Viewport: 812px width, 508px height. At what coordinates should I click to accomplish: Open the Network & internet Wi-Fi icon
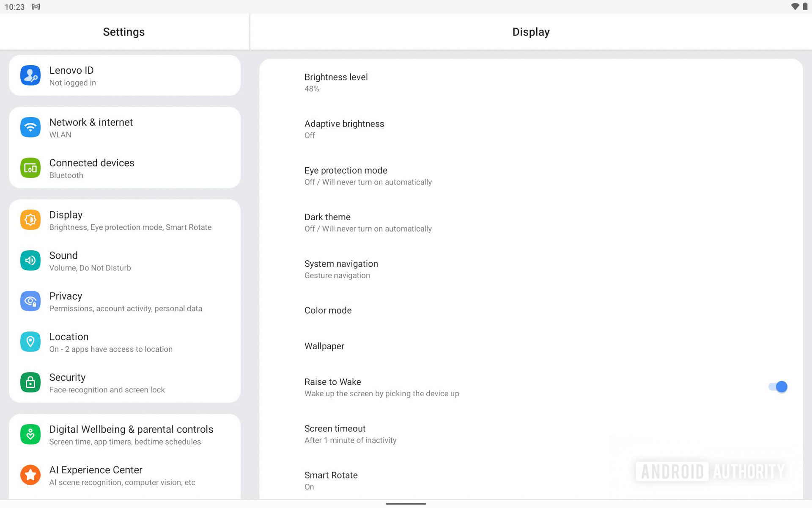(30, 127)
